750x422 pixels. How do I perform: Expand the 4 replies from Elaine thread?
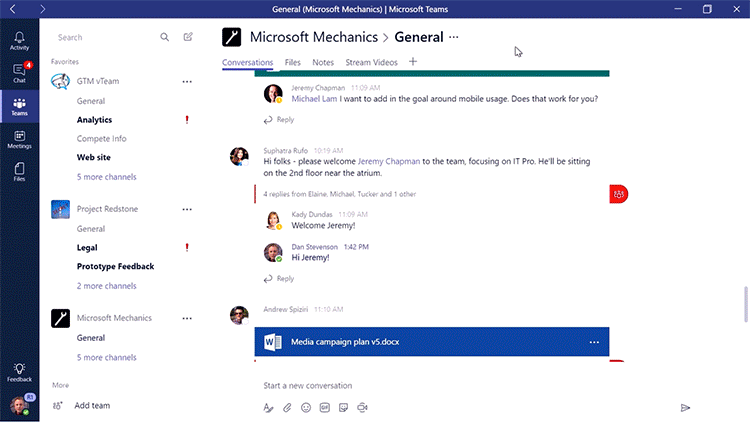click(340, 194)
